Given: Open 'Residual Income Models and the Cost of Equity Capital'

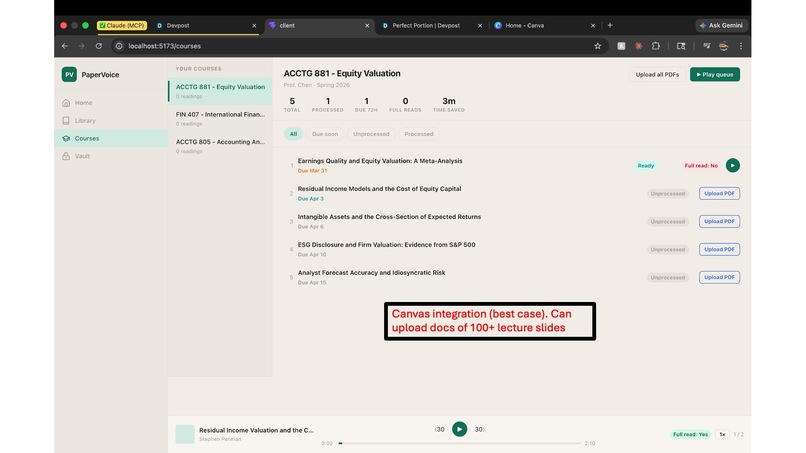Looking at the screenshot, I should pyautogui.click(x=379, y=189).
